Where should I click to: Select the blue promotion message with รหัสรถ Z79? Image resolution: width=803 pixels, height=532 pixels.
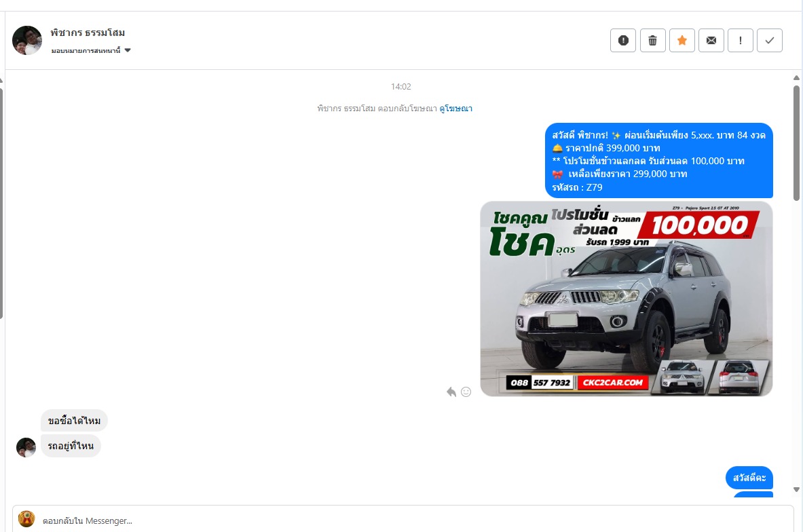[x=658, y=161]
